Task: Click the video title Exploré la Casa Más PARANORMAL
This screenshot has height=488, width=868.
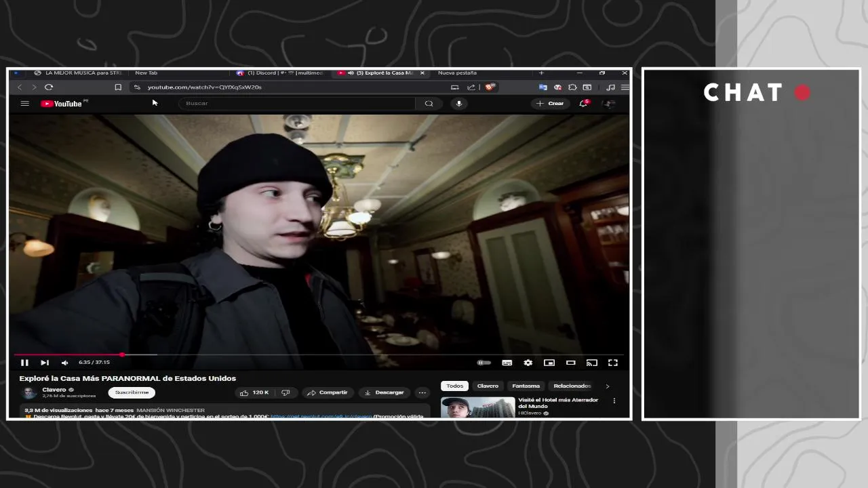Action: pyautogui.click(x=127, y=378)
